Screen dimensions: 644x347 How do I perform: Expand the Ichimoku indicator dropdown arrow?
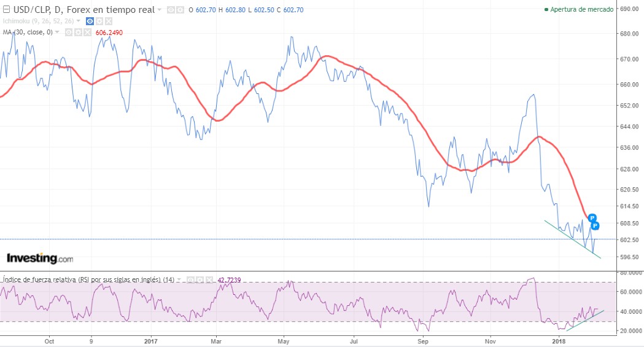click(x=79, y=21)
